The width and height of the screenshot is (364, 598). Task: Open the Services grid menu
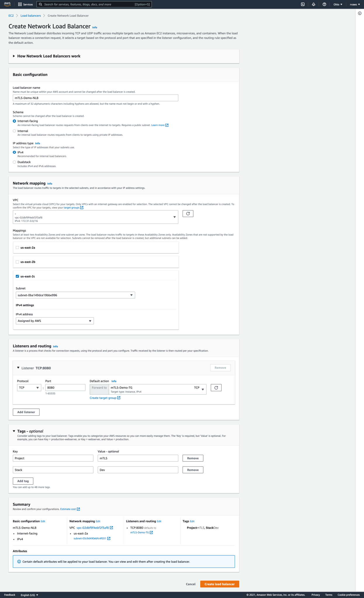25,4
